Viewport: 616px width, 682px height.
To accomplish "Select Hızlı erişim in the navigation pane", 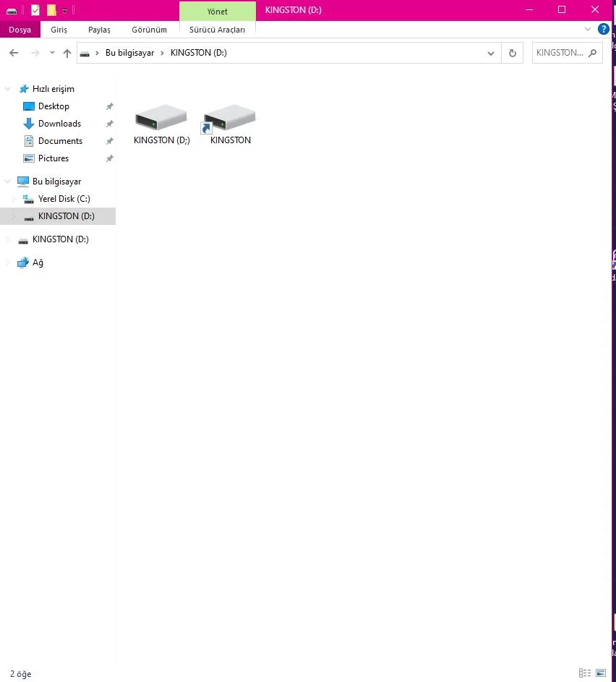I will [53, 89].
